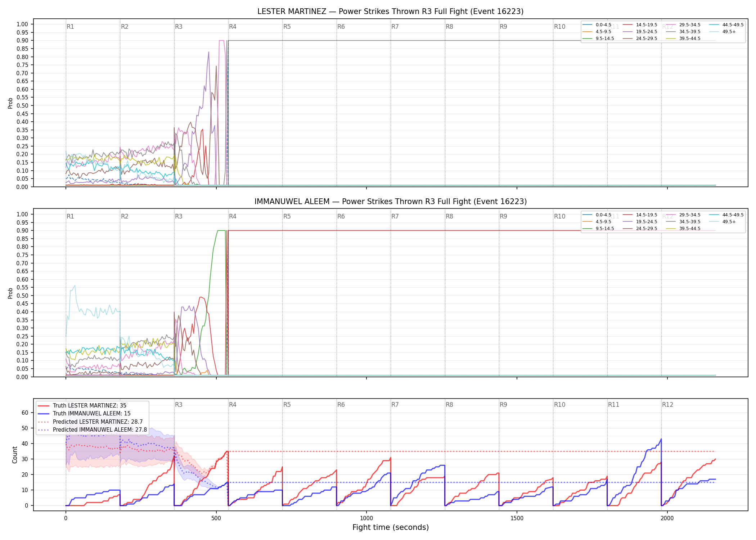Viewport: 756px width, 540px height.
Task: Click the R4 round marker in top chart
Action: coord(233,27)
